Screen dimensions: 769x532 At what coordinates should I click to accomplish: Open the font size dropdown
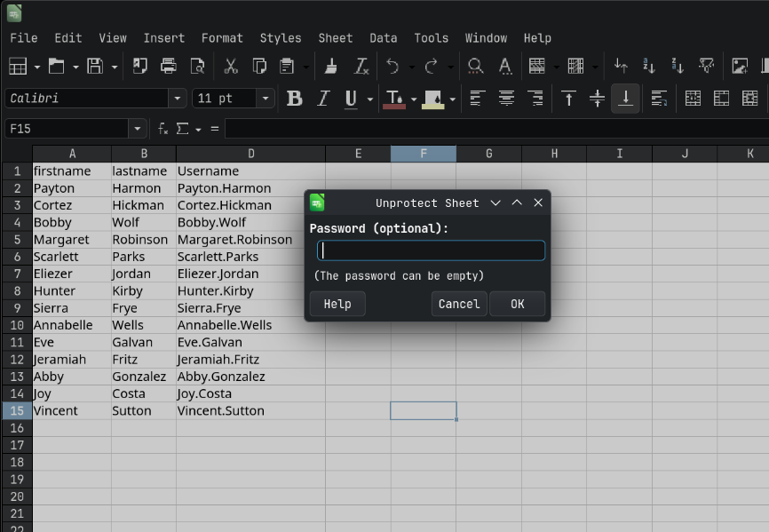(265, 99)
